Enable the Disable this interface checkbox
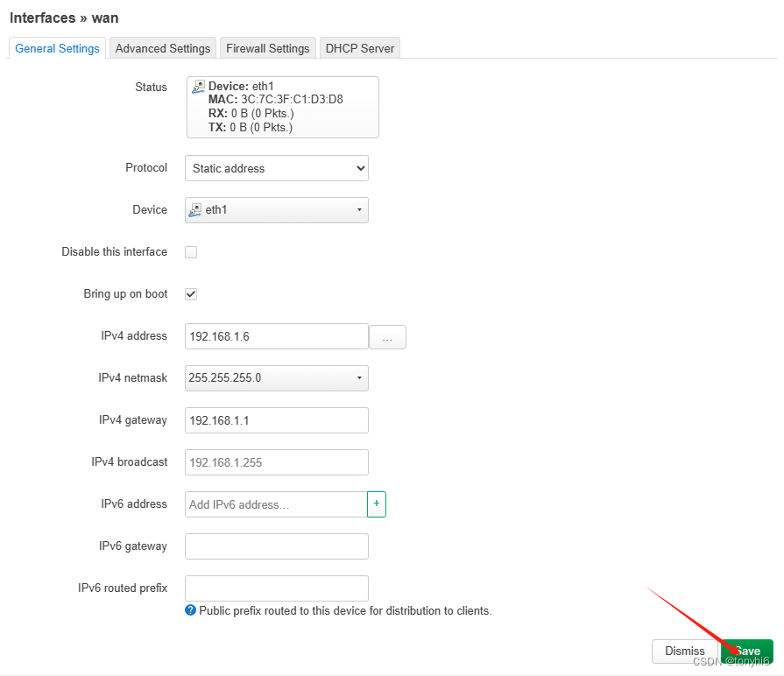 point(191,252)
